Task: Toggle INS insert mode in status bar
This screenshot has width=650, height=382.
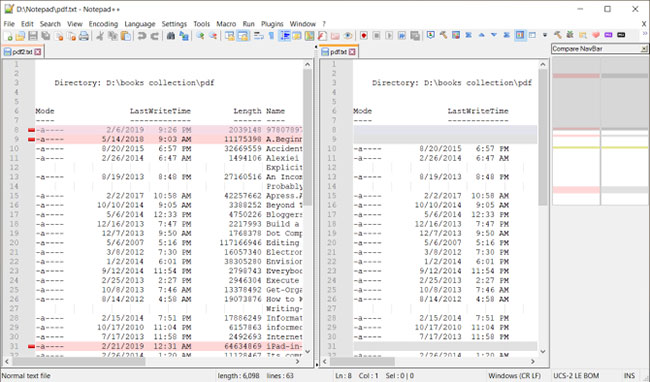Action: (x=629, y=376)
